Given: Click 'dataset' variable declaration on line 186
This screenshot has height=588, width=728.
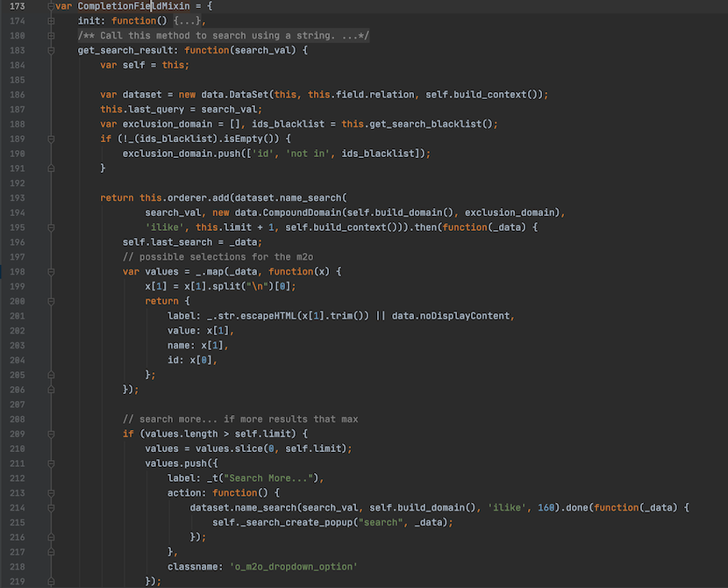Looking at the screenshot, I should [x=142, y=95].
